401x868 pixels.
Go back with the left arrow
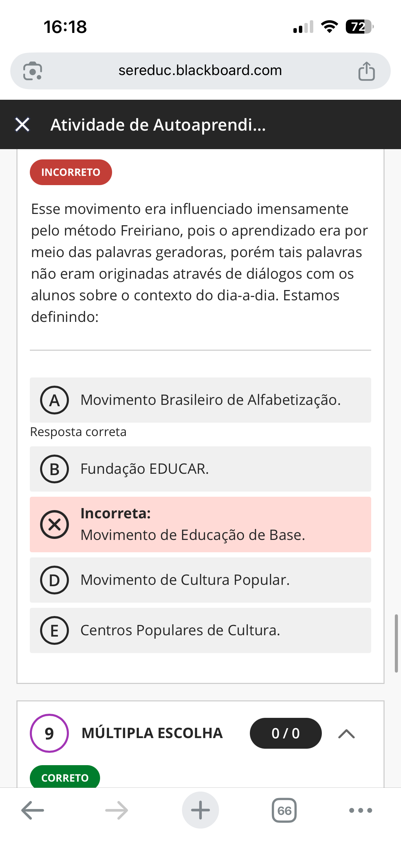(33, 810)
